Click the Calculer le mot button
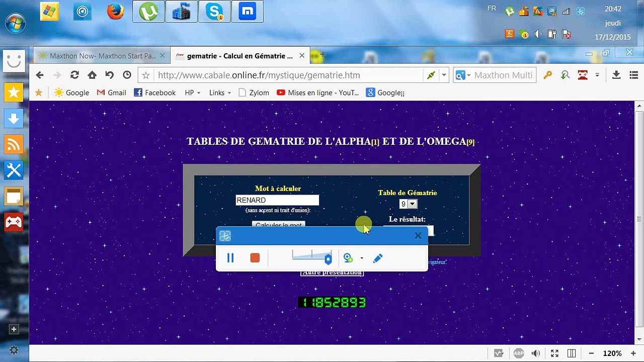The height and width of the screenshot is (362, 644). point(278,224)
